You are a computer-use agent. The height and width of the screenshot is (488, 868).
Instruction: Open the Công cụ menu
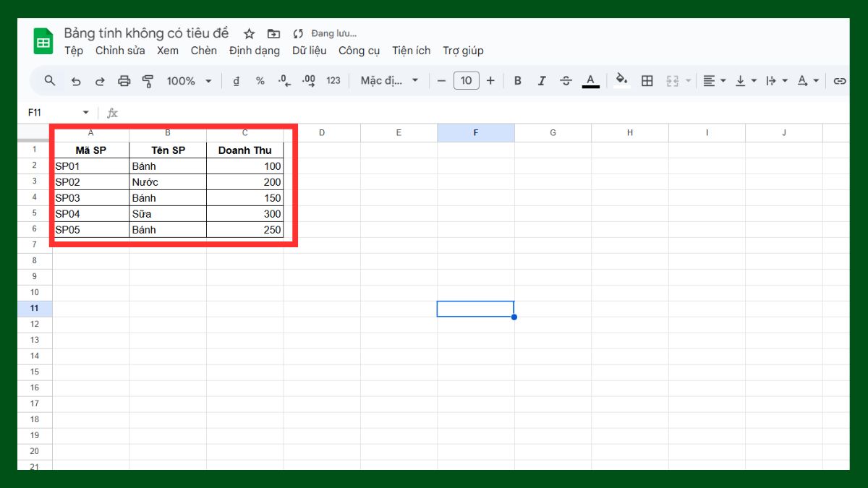[359, 51]
